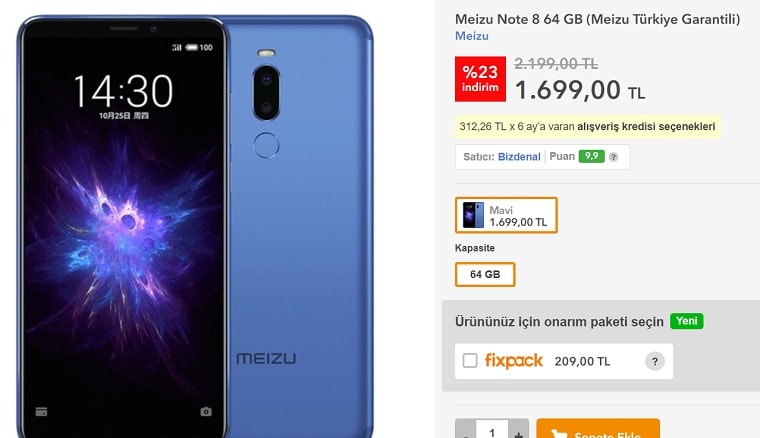Click the help icon next to seller score
Image resolution: width=760 pixels, height=438 pixels.
pyautogui.click(x=613, y=157)
